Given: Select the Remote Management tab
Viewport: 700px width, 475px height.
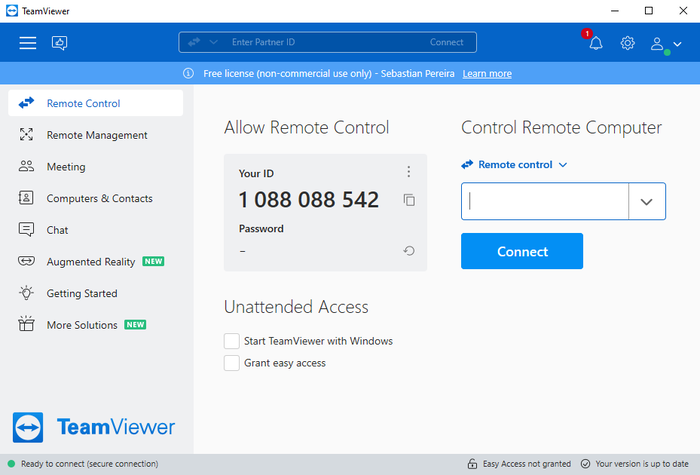Looking at the screenshot, I should (x=96, y=135).
